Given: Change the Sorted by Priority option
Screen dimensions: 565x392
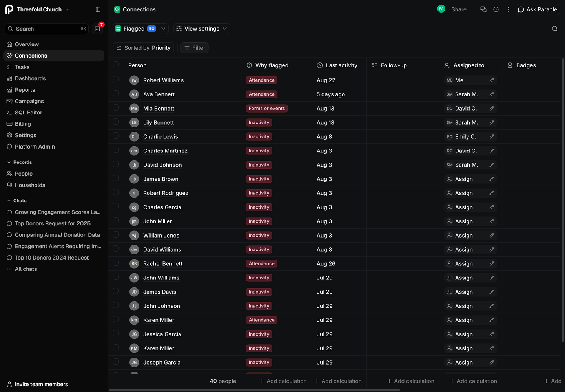Looking at the screenshot, I should click(x=144, y=48).
